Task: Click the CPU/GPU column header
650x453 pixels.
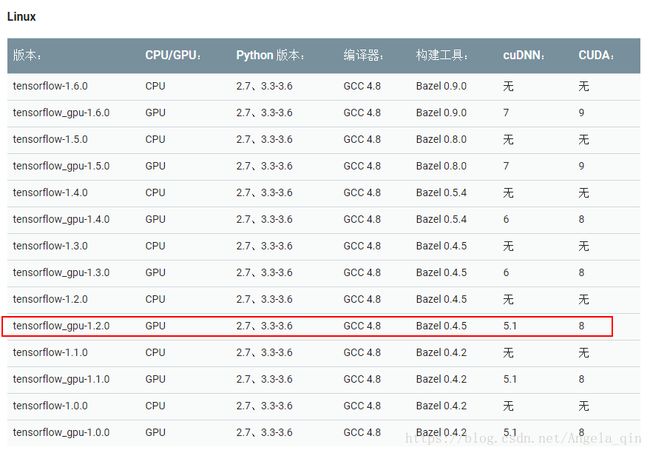Action: click(x=173, y=55)
